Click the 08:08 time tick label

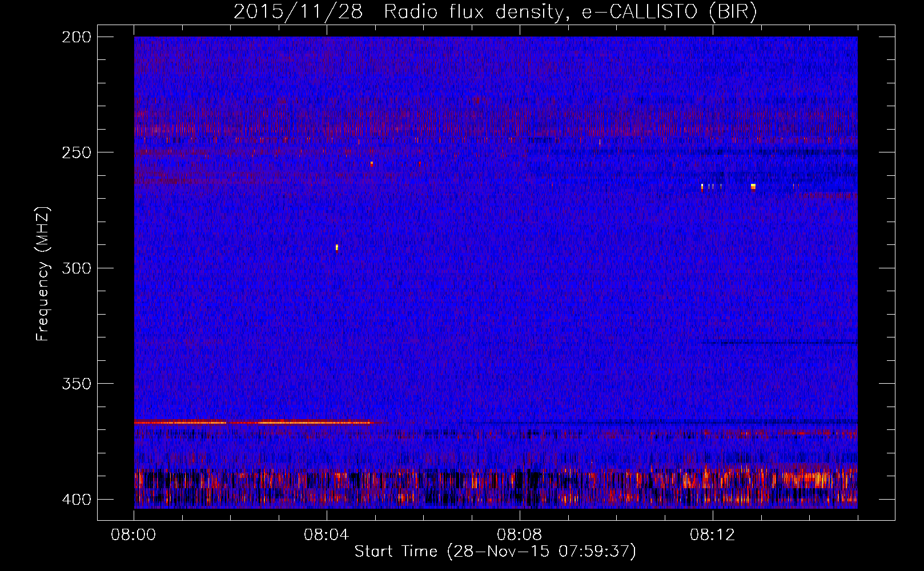tap(520, 535)
